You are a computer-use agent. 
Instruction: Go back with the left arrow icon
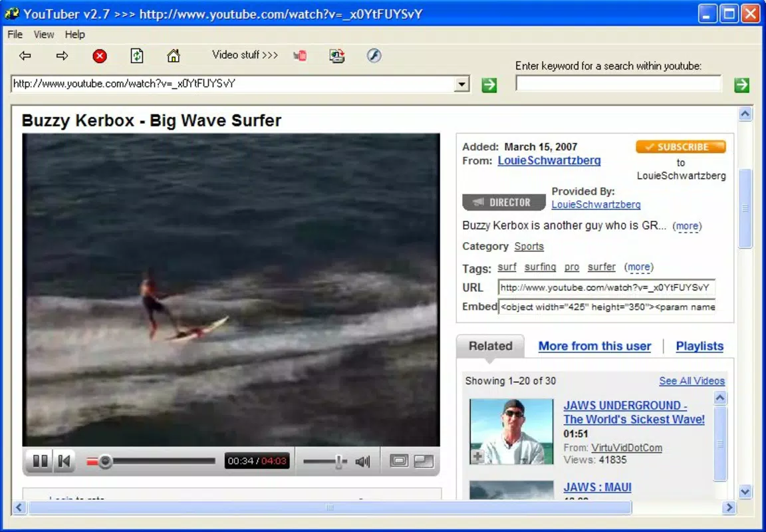(x=25, y=56)
